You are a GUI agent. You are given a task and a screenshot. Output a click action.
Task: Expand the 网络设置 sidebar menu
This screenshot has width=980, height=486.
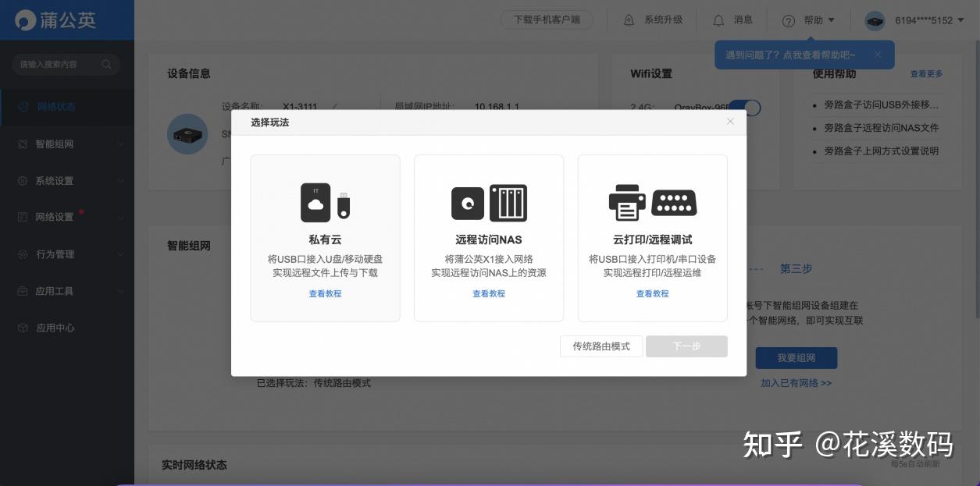[x=121, y=217]
